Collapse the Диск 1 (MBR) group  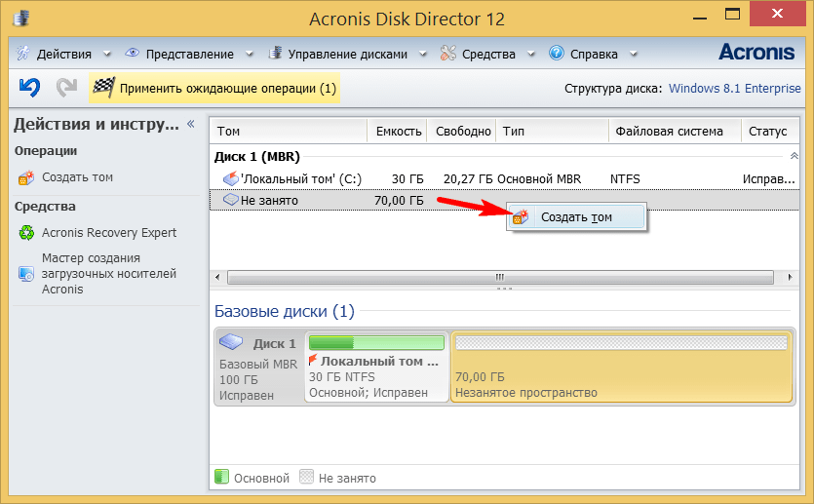pos(794,156)
